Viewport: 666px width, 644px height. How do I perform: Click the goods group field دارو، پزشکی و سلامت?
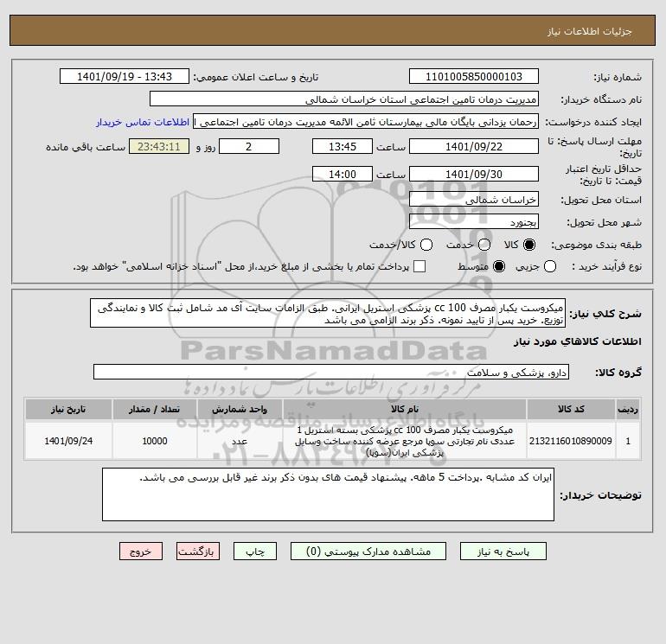[x=331, y=372]
